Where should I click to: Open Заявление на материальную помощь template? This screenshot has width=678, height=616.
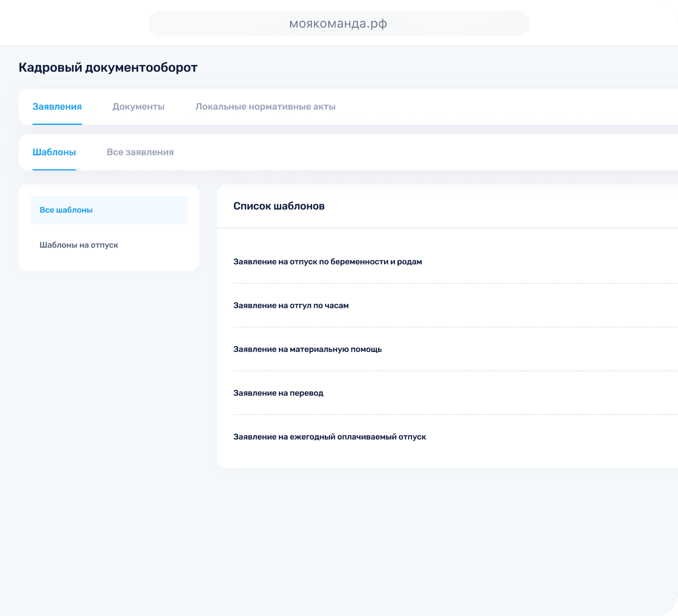click(x=308, y=349)
